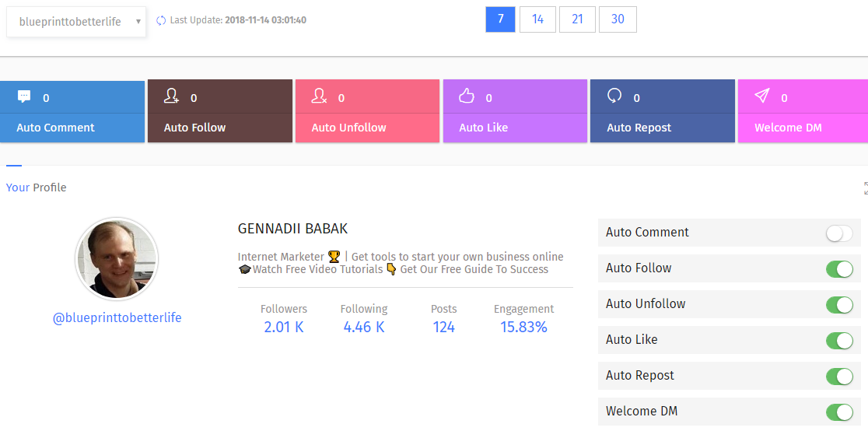Click the Auto Comment speech bubble icon
The height and width of the screenshot is (431, 868).
click(24, 96)
